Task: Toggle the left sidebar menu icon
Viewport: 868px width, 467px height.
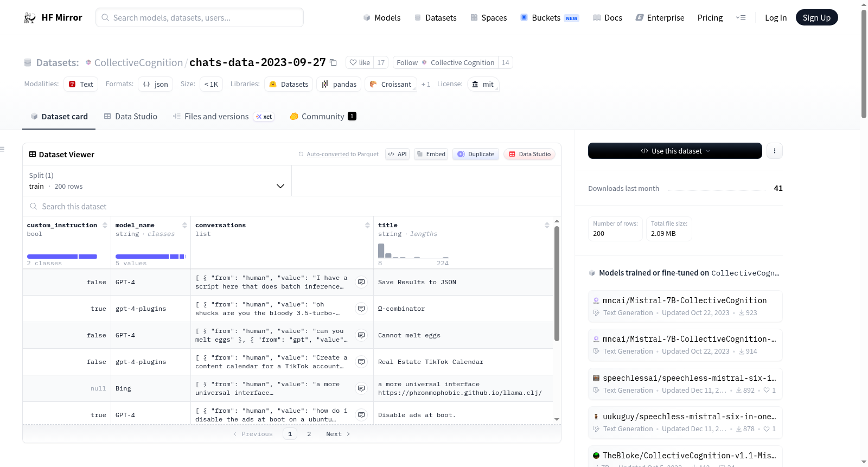Action: point(3,149)
